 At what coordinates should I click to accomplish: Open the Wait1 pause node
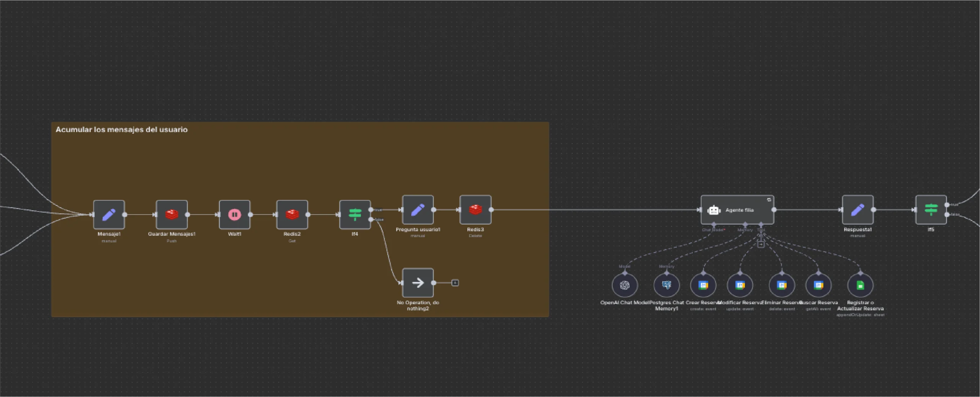tap(234, 214)
